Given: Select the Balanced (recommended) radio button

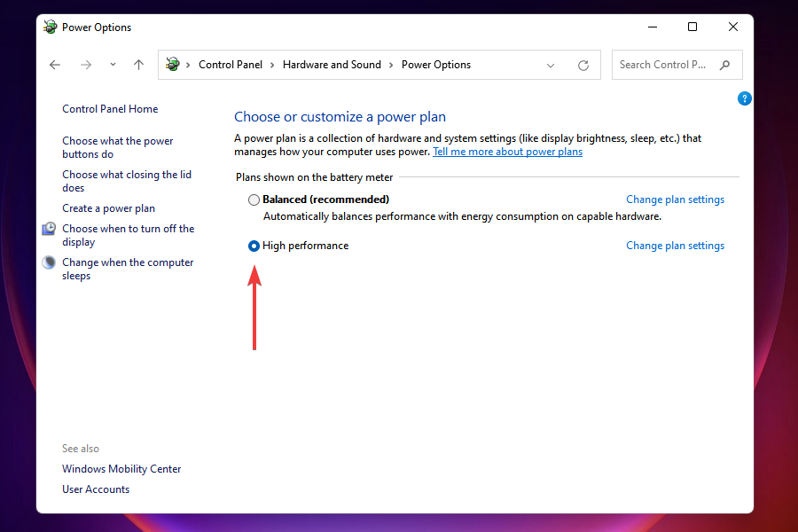Looking at the screenshot, I should [254, 199].
